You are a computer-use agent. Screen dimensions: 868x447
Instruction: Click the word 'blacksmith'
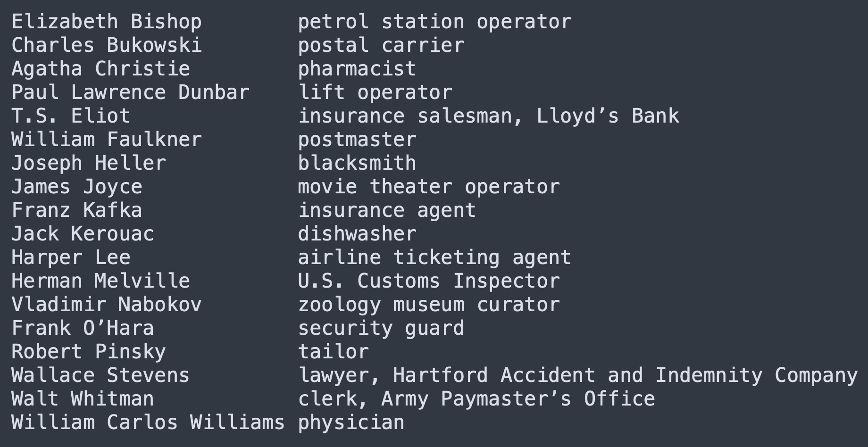coord(357,163)
